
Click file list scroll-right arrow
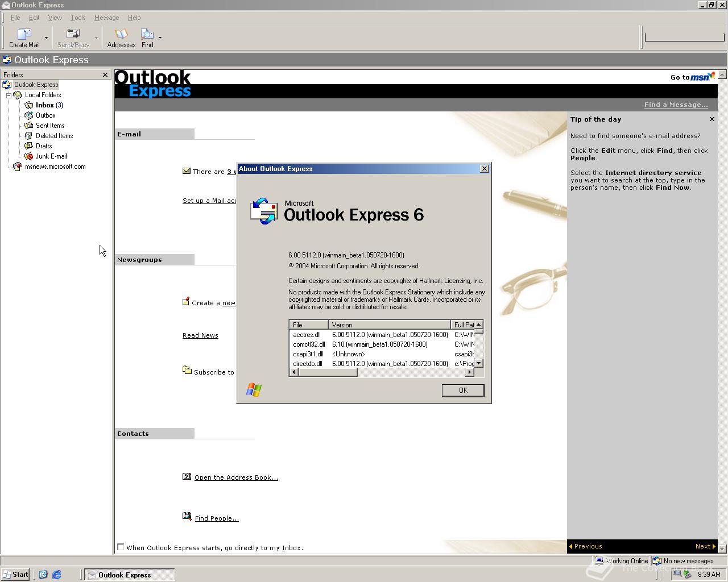470,372
